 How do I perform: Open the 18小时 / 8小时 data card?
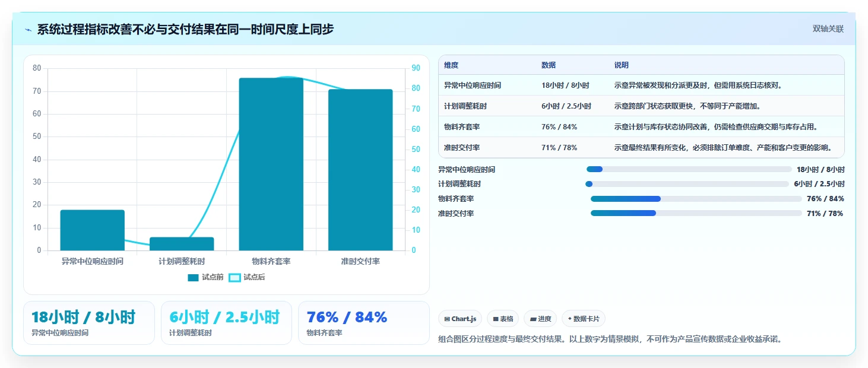tap(89, 323)
